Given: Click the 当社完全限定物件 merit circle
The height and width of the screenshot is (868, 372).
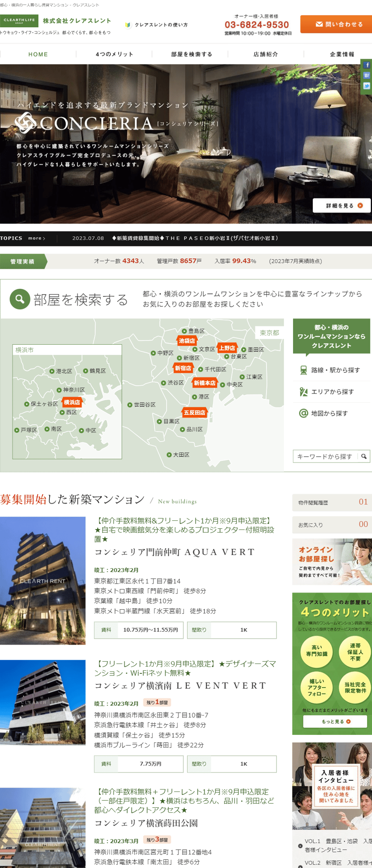Looking at the screenshot, I should pyautogui.click(x=355, y=687).
